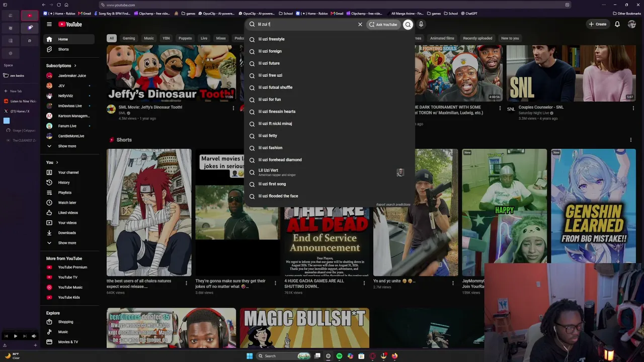Select the Puppets filter chip
Viewport: 644px width, 362px height.
185,38
